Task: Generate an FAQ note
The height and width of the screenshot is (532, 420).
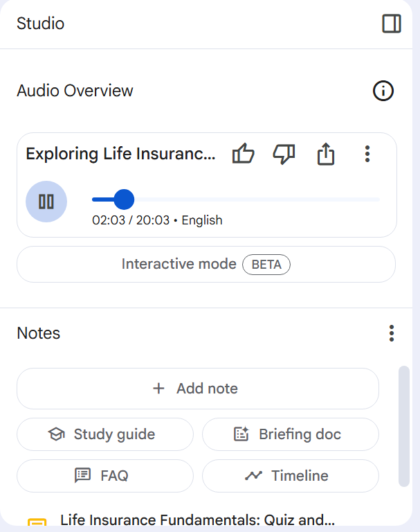Action: coord(105,476)
